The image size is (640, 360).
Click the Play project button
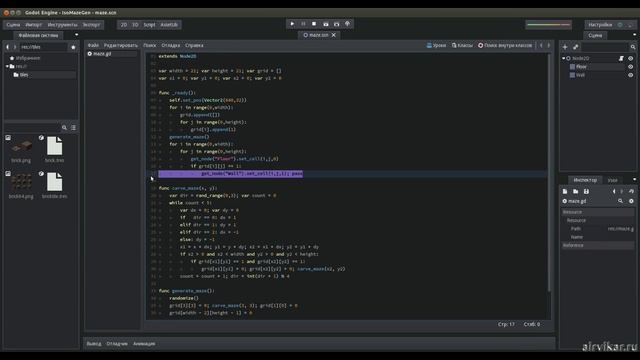[x=292, y=24]
